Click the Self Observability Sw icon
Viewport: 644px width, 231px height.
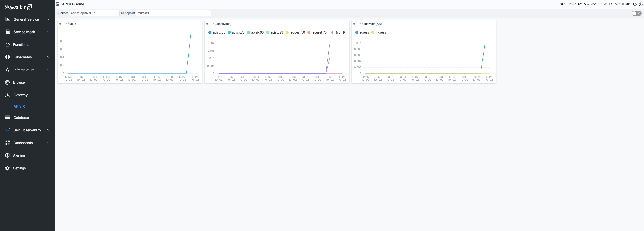click(8, 130)
